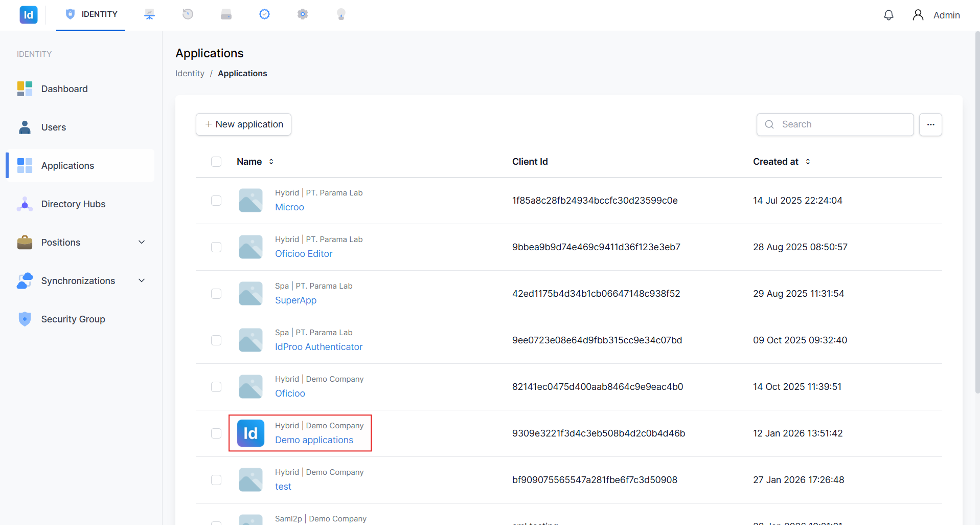Click the Client Id column header
The width and height of the screenshot is (980, 525).
coord(530,162)
